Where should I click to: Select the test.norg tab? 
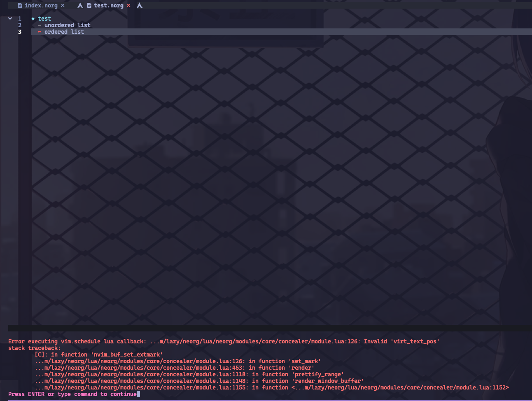pyautogui.click(x=108, y=5)
